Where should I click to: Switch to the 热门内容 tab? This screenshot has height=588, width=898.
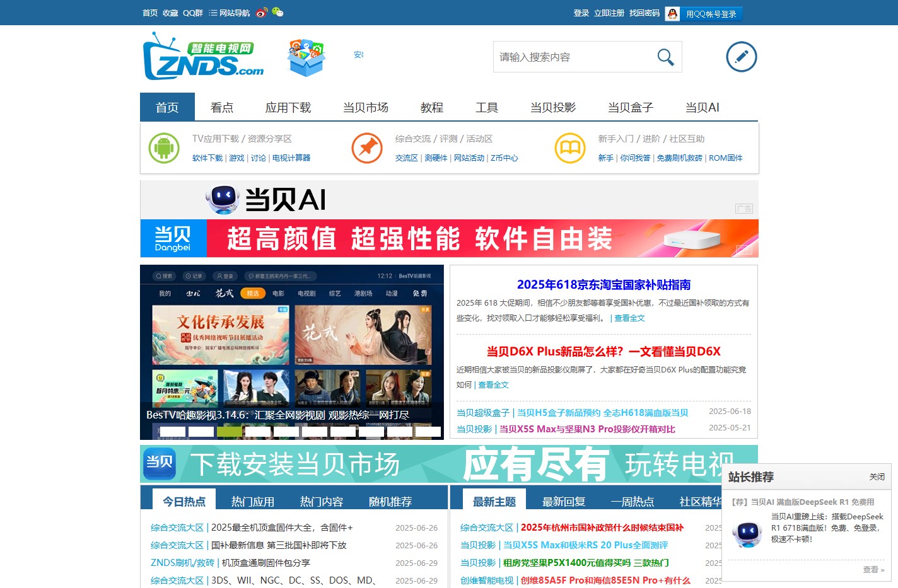click(x=322, y=501)
